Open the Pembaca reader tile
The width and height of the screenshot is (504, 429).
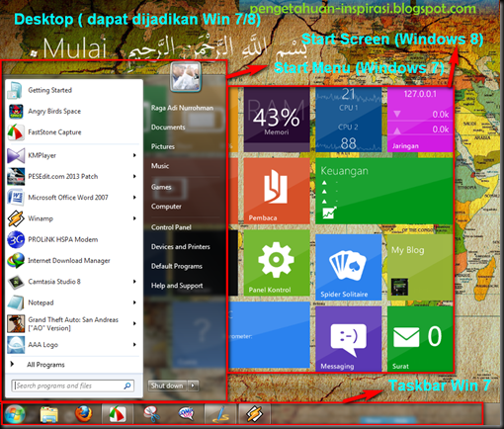(x=277, y=191)
